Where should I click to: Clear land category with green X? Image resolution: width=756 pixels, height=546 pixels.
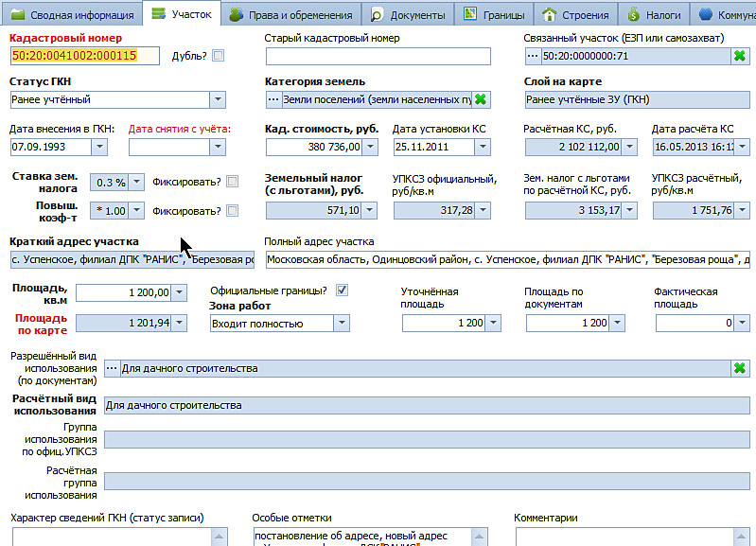pyautogui.click(x=481, y=99)
